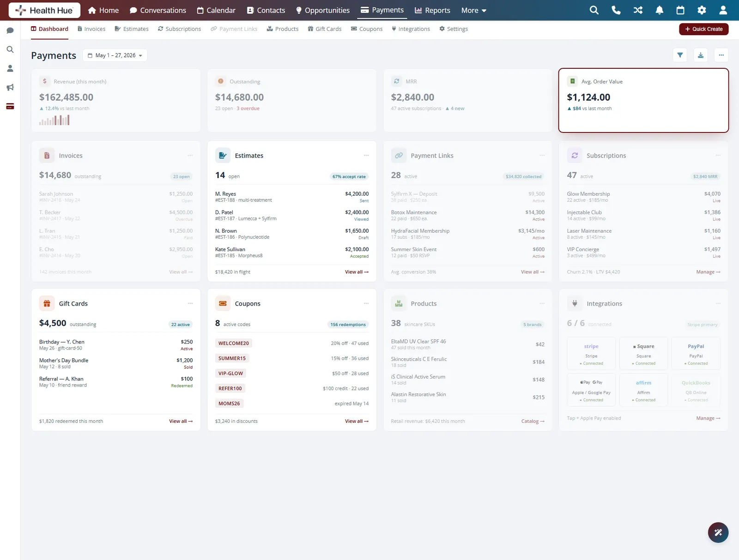
Task: Open settings gear in top bar
Action: tap(702, 10)
